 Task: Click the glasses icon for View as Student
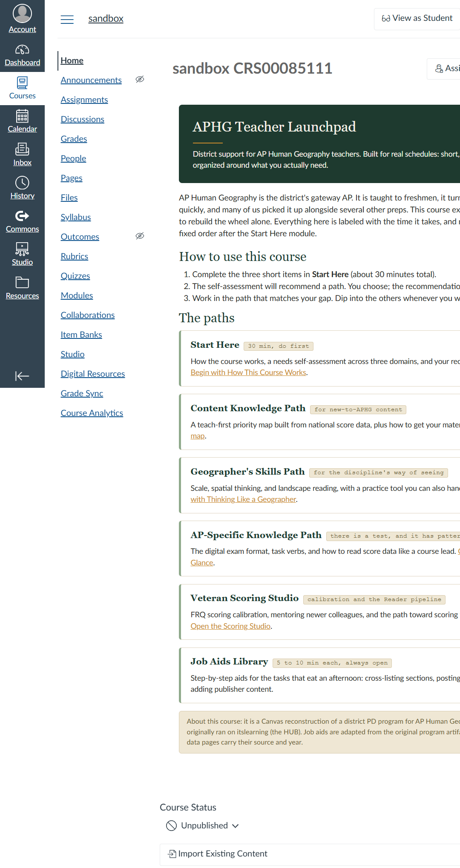click(386, 18)
